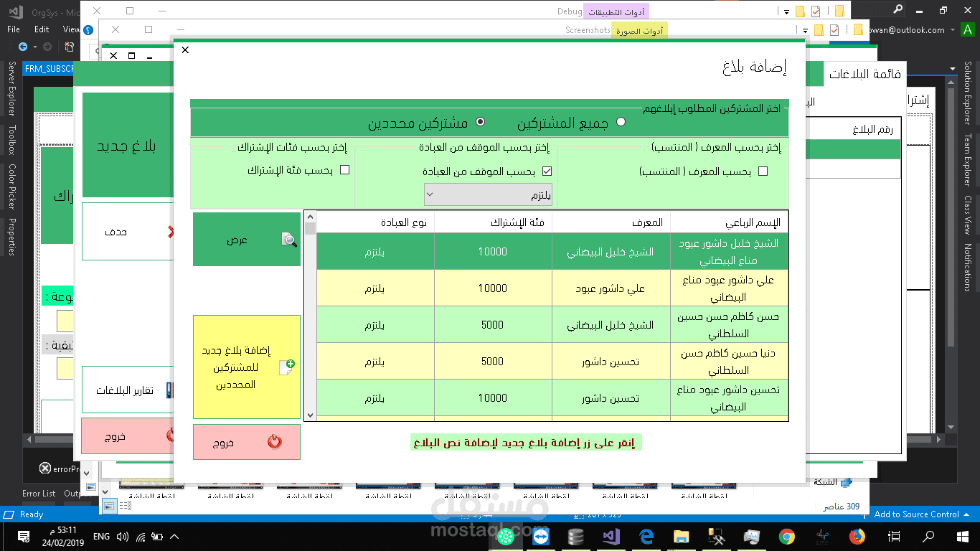Click the بلاغ جديد button in background window
This screenshot has height=551, width=980.
pyautogui.click(x=126, y=145)
